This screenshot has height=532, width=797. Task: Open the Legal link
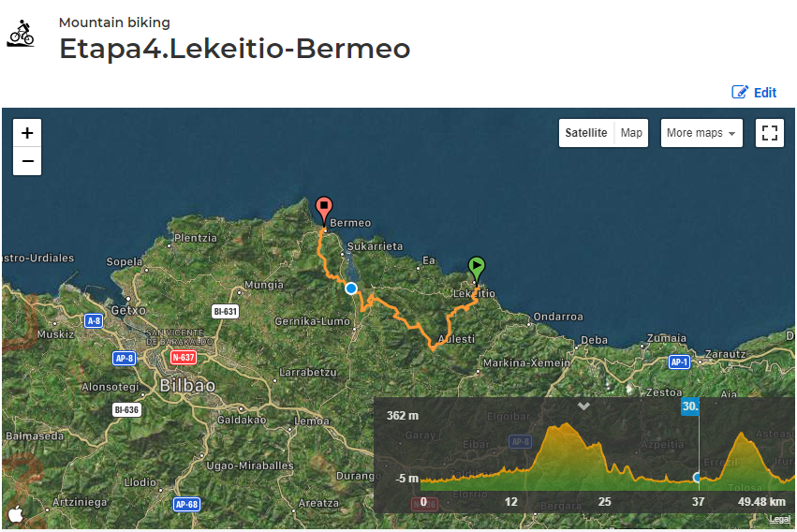click(779, 519)
